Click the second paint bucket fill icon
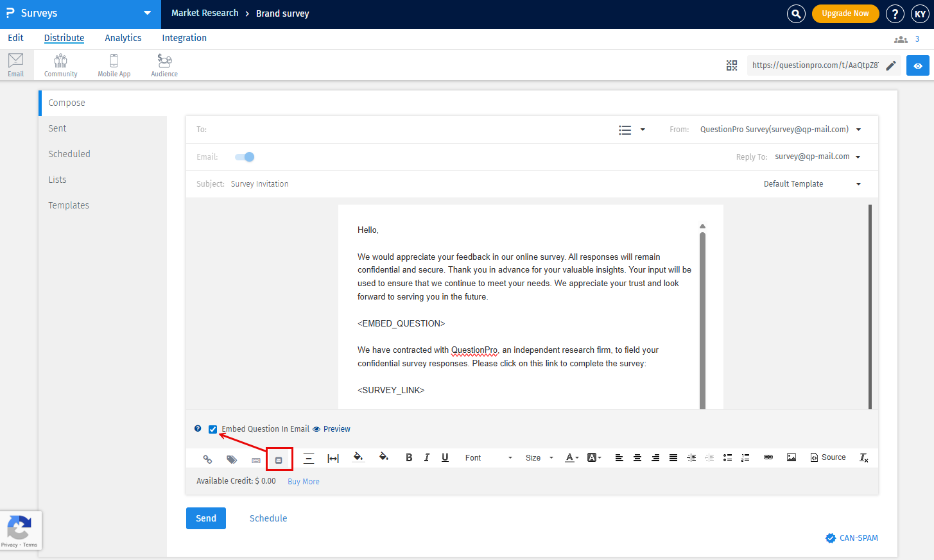Screen dimensions: 934x560 384,457
